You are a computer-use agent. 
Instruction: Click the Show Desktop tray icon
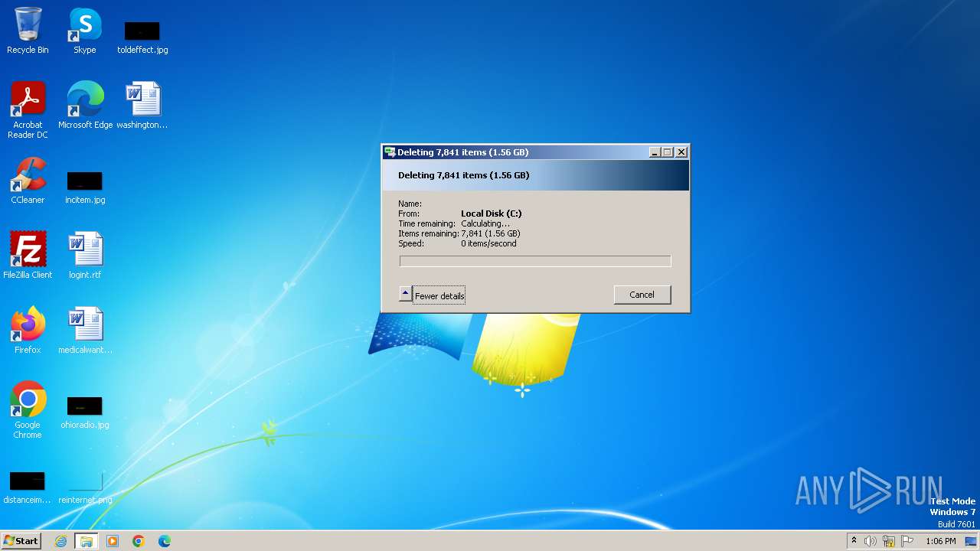pyautogui.click(x=972, y=541)
